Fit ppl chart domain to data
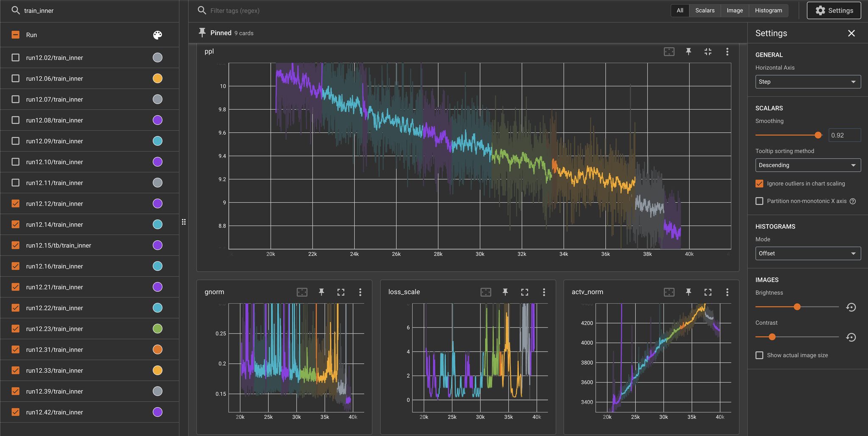The height and width of the screenshot is (436, 868). point(669,52)
